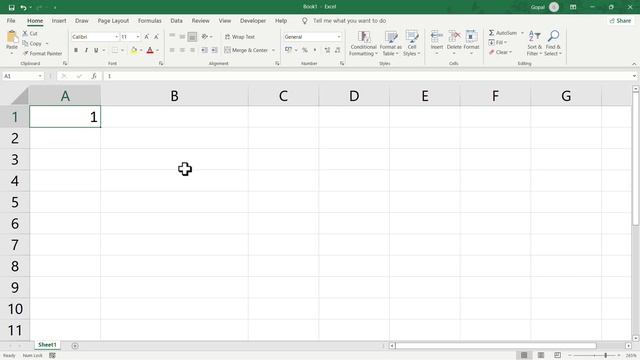Open the font color dropdown arrow

pos(158,51)
